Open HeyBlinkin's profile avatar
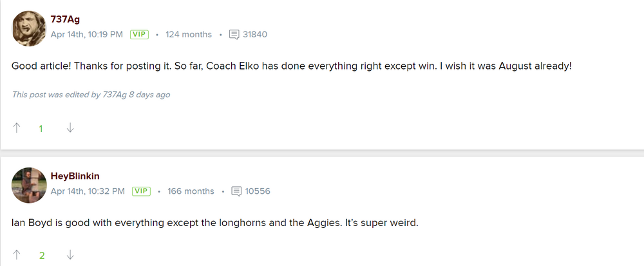Viewport: 644px width, 266px height. [29, 185]
